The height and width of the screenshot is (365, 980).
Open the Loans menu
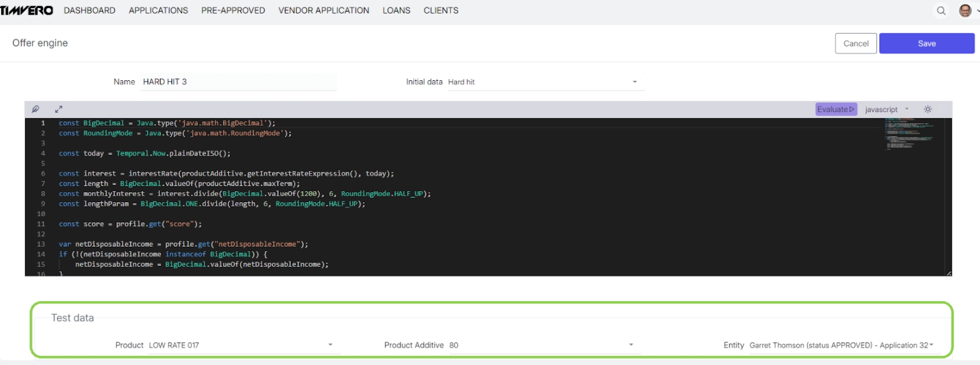click(396, 10)
